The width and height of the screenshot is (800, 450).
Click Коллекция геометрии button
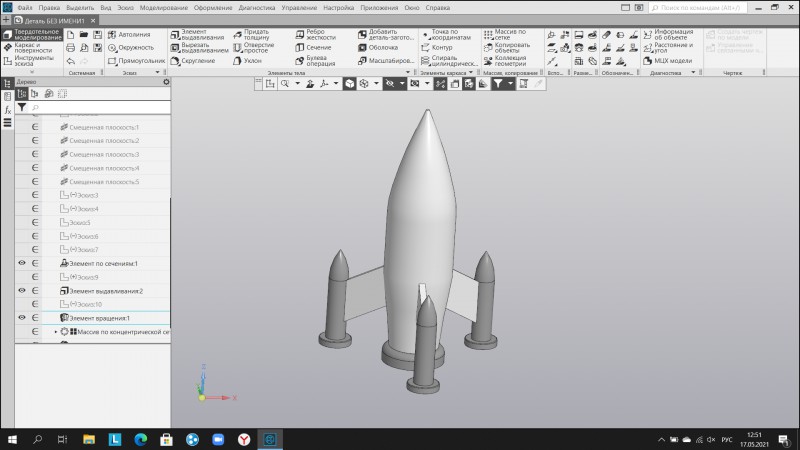point(505,61)
